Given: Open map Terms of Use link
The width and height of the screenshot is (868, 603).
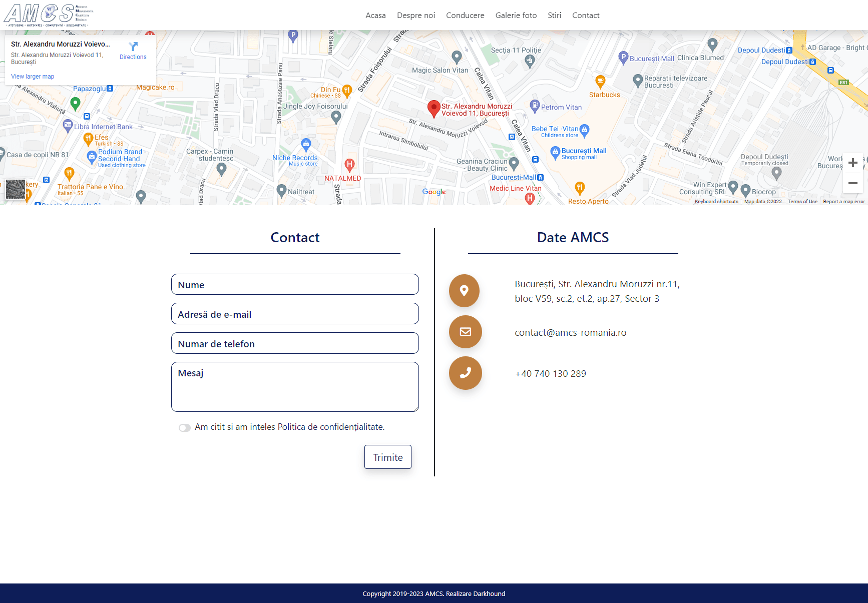Looking at the screenshot, I should (802, 202).
